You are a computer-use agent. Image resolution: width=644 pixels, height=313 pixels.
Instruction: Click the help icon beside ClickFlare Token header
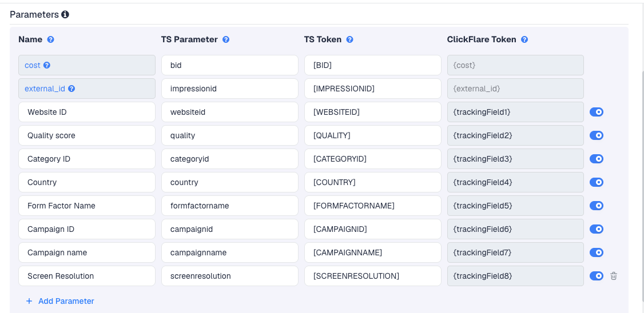(524, 39)
